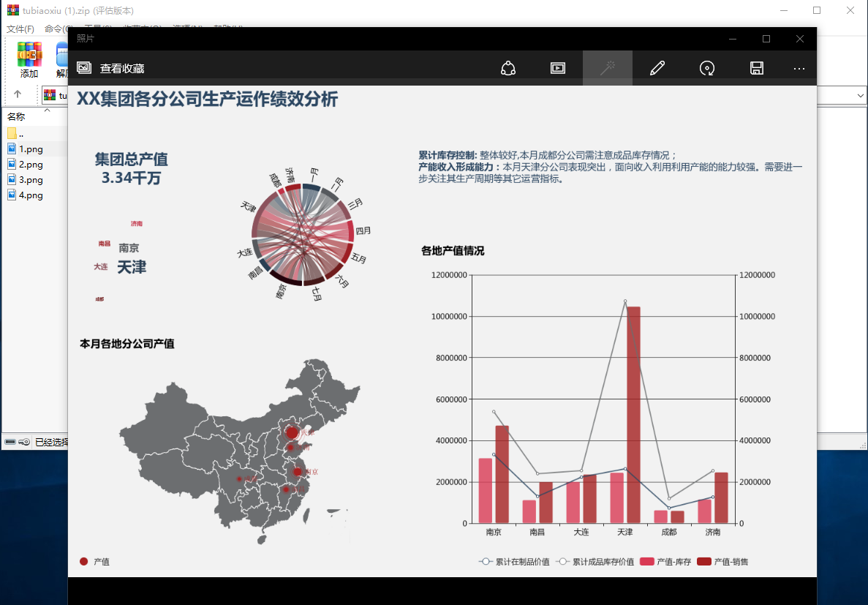Select the file 1.png in WinRAR
Viewport: 868px width, 605px height.
pyautogui.click(x=26, y=149)
